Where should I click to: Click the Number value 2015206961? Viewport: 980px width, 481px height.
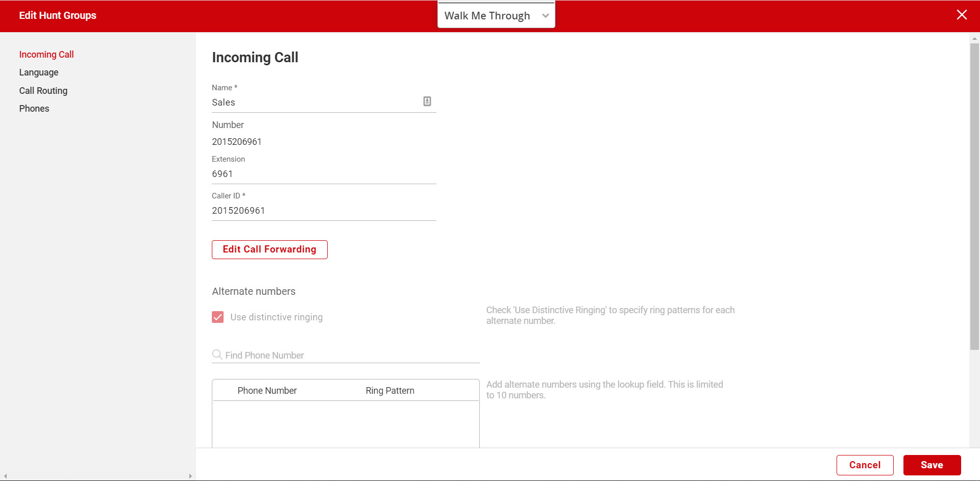click(x=237, y=142)
